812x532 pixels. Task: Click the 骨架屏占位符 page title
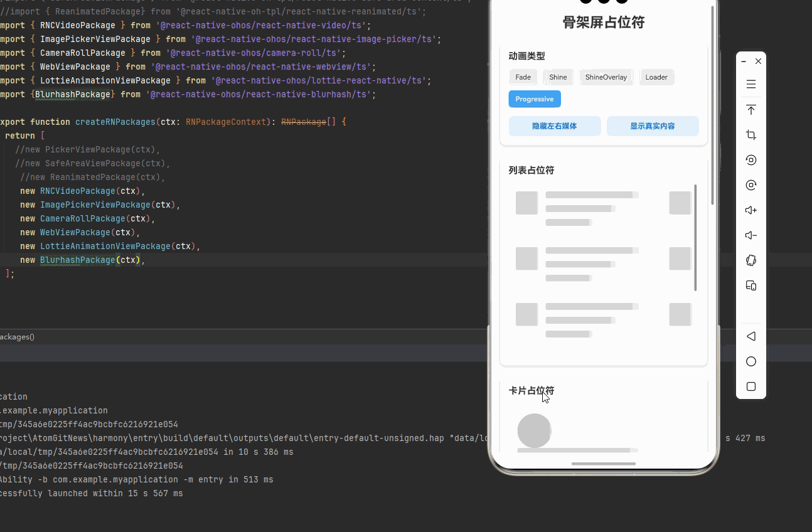pos(604,23)
